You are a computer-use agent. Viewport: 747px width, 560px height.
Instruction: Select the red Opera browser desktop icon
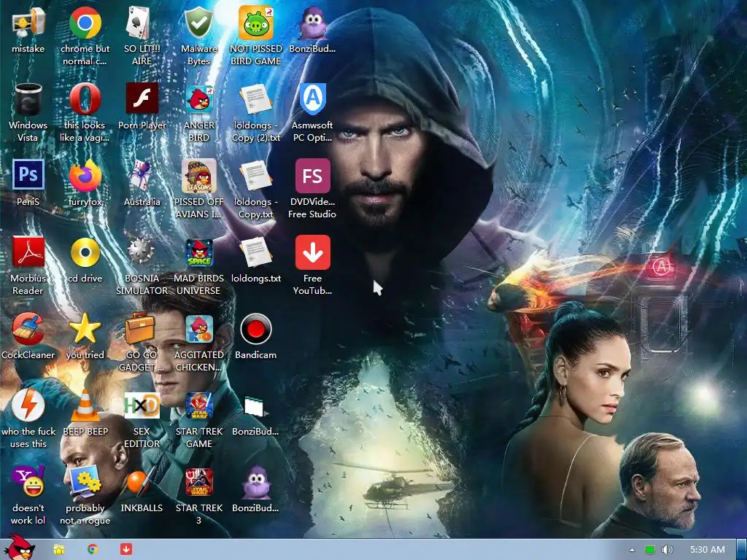pos(85,99)
